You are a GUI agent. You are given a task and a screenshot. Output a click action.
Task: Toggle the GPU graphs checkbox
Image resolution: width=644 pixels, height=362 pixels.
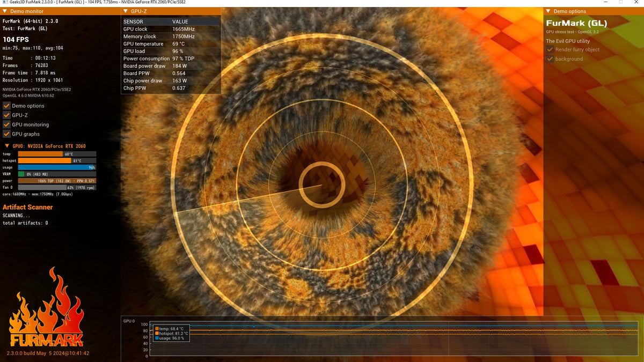(7, 134)
